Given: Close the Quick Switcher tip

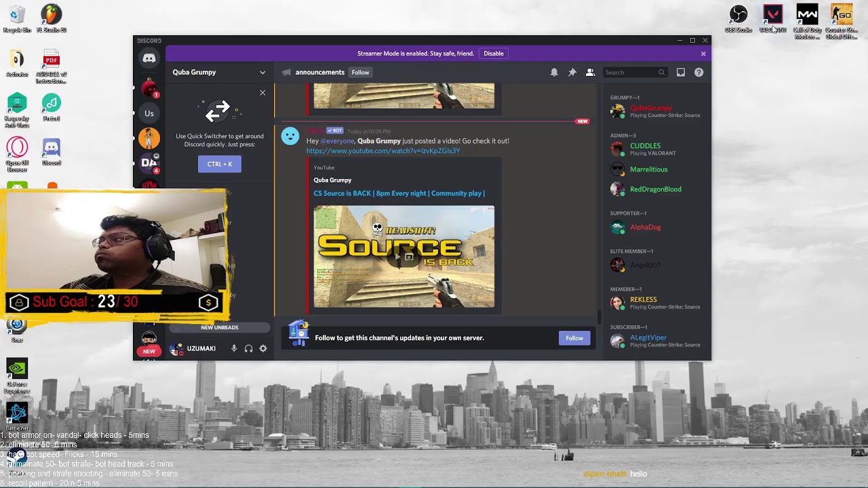Looking at the screenshot, I should (x=262, y=93).
